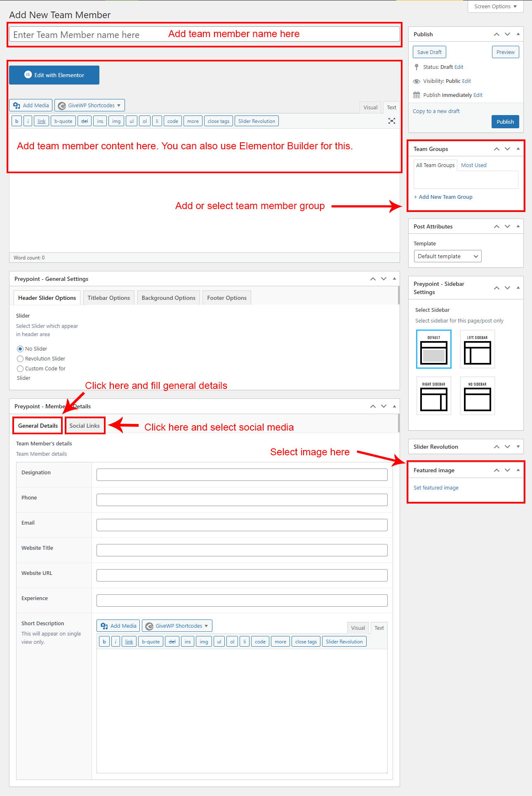Viewport: 532px width, 796px height.
Task: Switch to the Social Links tab
Action: pyautogui.click(x=85, y=426)
